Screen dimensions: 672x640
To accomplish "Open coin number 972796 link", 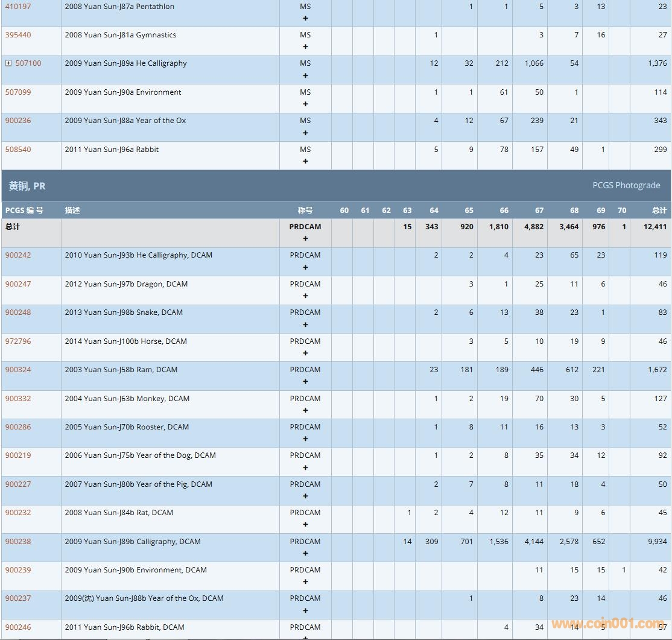I will tap(18, 341).
